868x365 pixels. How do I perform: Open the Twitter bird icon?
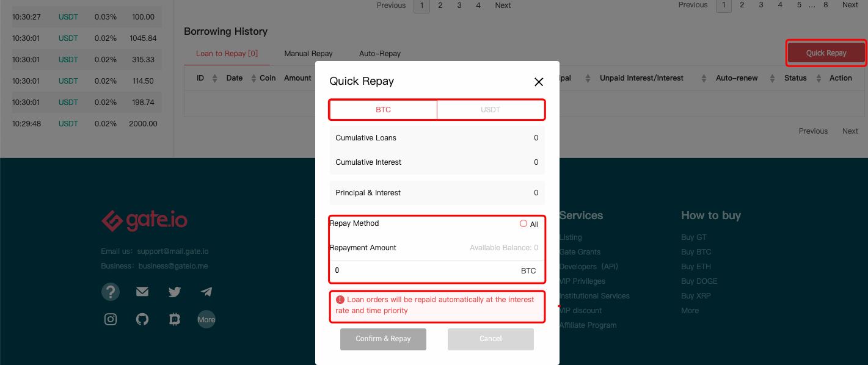pyautogui.click(x=175, y=292)
